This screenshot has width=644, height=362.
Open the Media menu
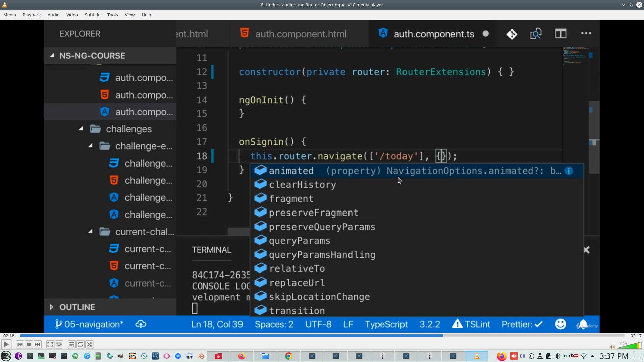coord(9,15)
